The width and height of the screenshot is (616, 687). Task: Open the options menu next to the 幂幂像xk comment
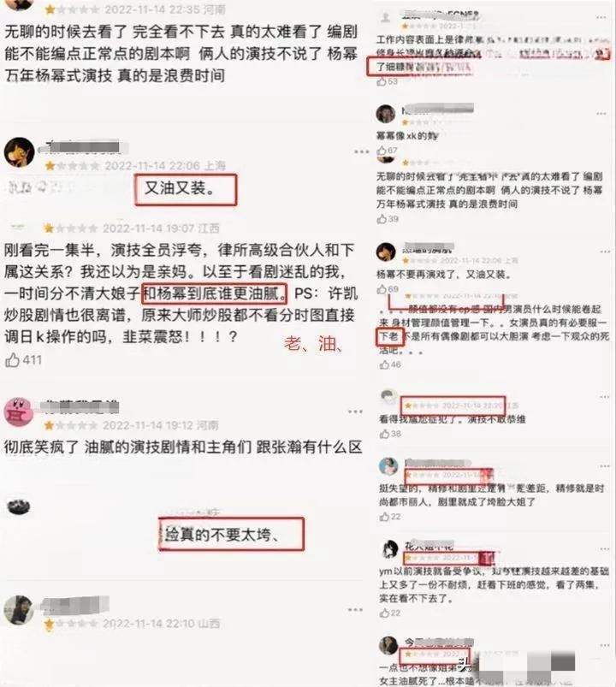pos(601,114)
